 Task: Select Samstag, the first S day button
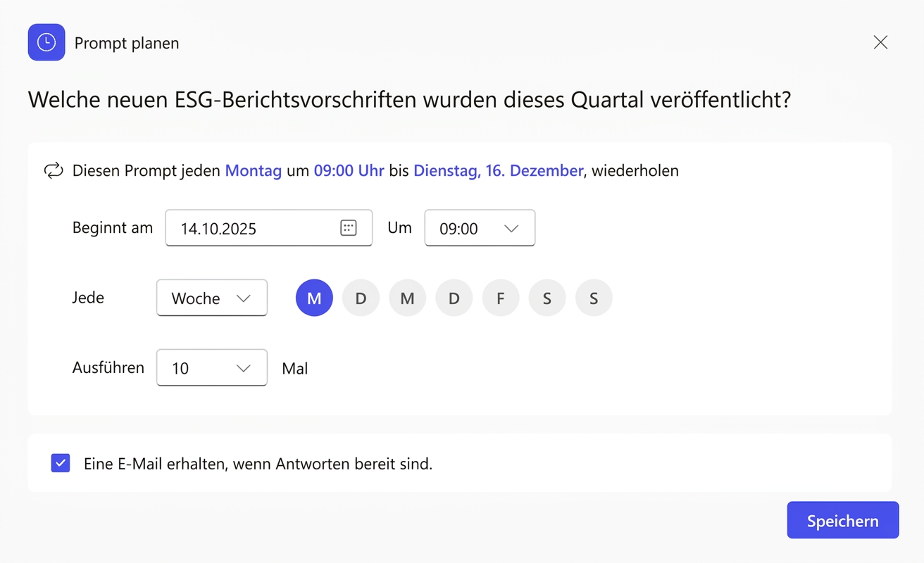(x=547, y=298)
